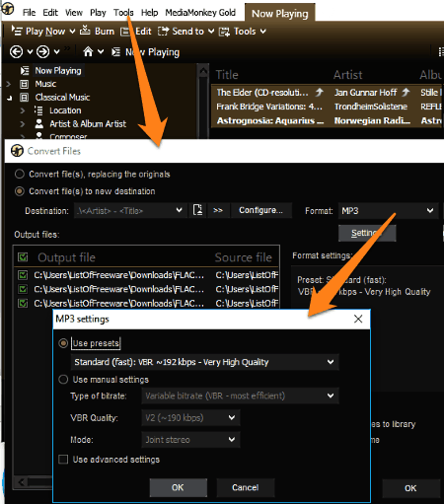
Task: Click the Send to icon
Action: click(163, 32)
